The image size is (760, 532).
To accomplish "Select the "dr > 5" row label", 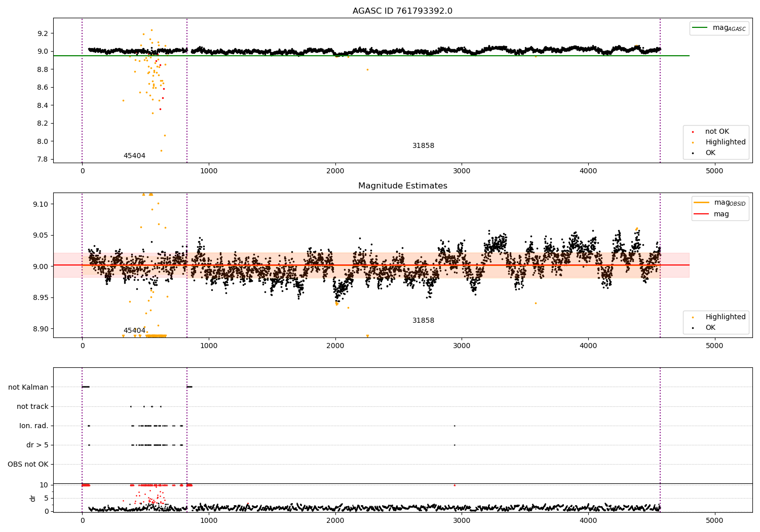I will pyautogui.click(x=37, y=445).
